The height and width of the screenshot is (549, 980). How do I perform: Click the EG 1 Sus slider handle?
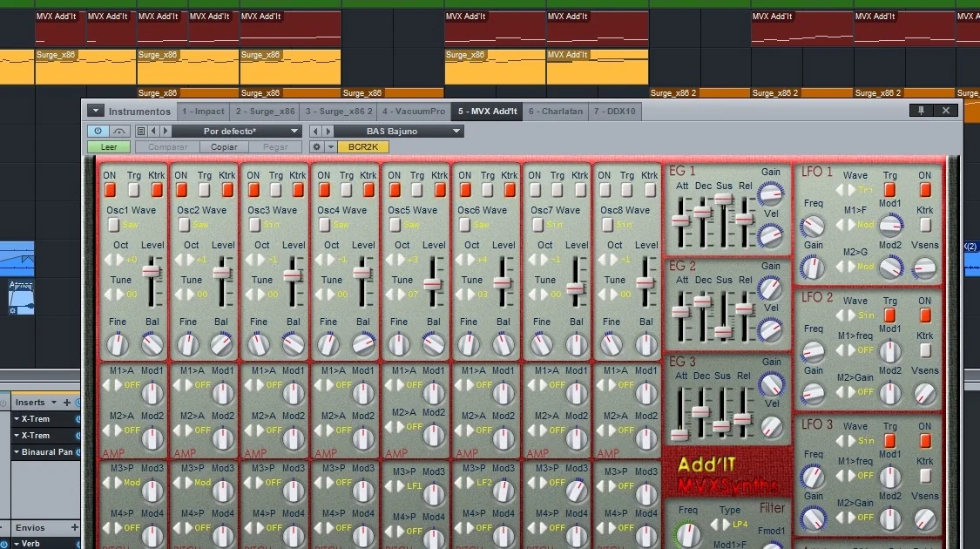(x=724, y=200)
